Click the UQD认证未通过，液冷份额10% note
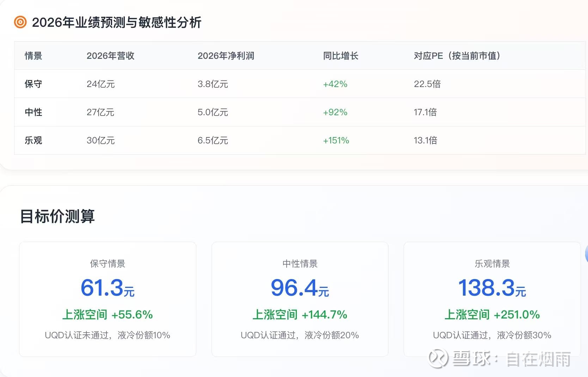Image resolution: width=588 pixels, height=377 pixels. point(108,335)
